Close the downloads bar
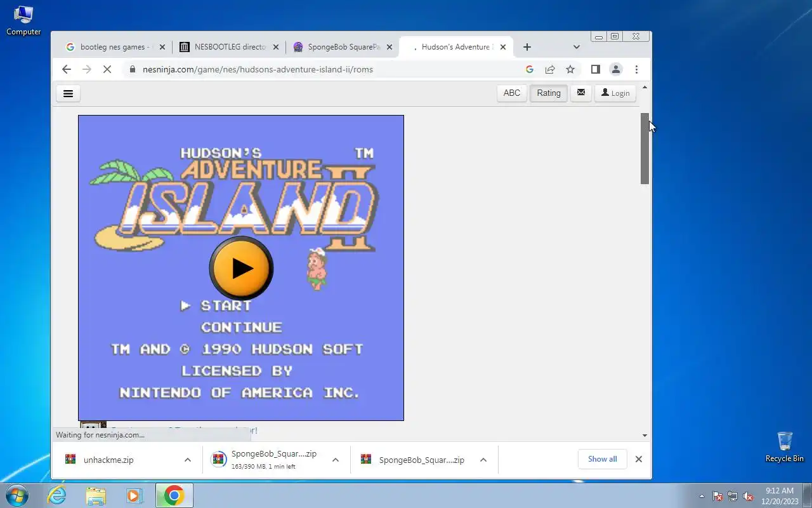 [x=639, y=459]
